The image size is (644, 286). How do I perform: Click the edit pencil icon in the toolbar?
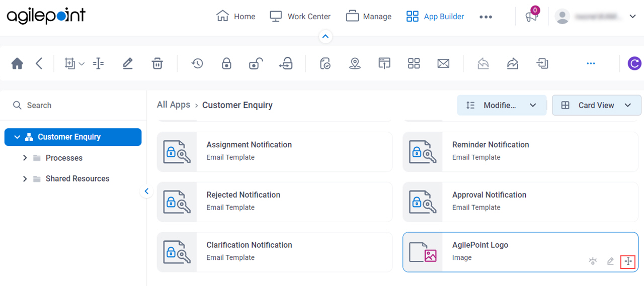(x=128, y=63)
